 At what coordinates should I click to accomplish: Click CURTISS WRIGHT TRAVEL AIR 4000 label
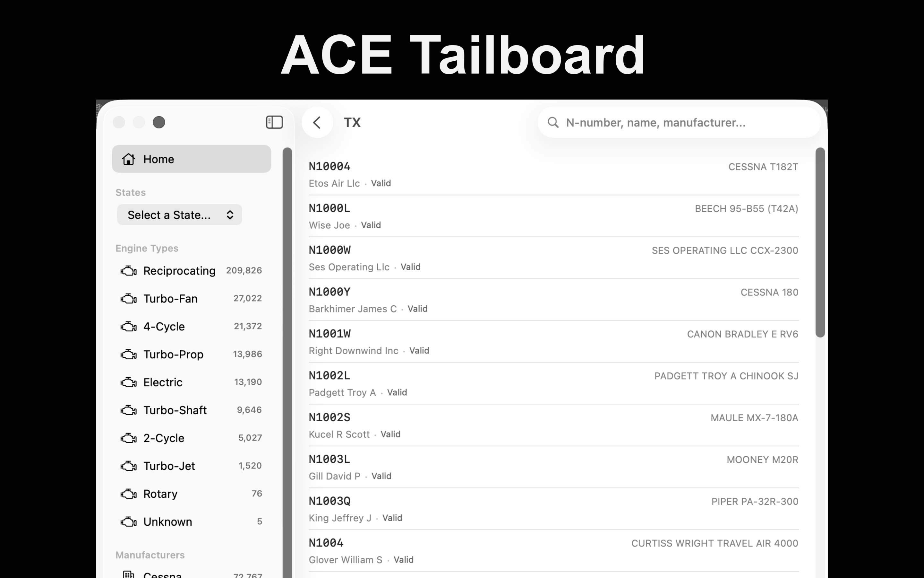tap(715, 544)
